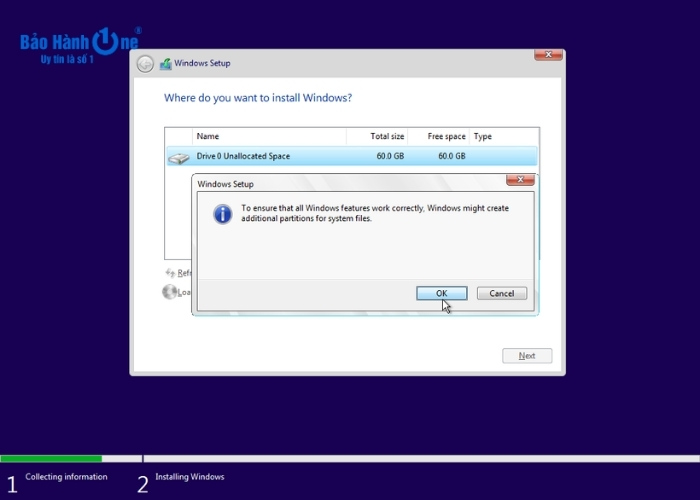Click the hard drive icon for Drive 0
This screenshot has width=700, height=500.
[179, 158]
